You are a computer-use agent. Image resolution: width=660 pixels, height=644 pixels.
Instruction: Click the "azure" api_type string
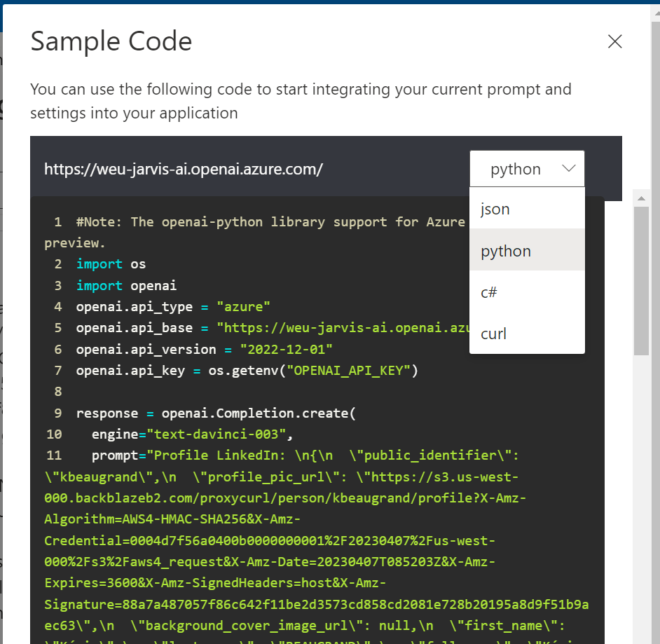[243, 307]
